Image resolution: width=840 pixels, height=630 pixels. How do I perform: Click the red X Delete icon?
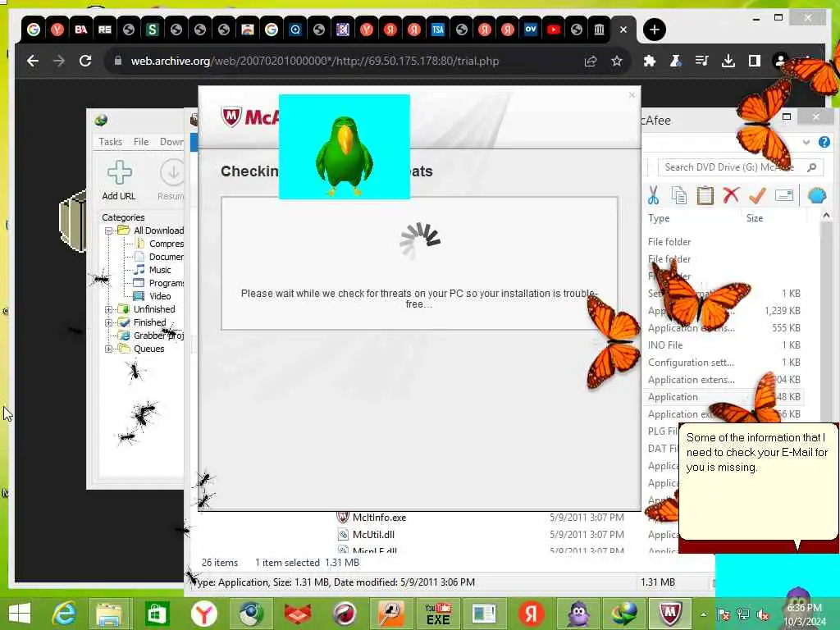[731, 195]
